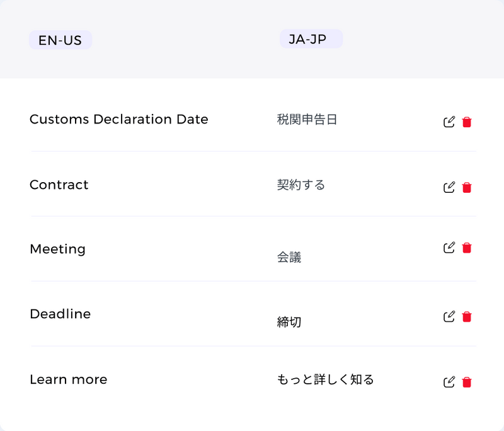This screenshot has width=504, height=431.
Task: Delete the "Customs Declaration Date" glossary entry
Action: tap(466, 122)
